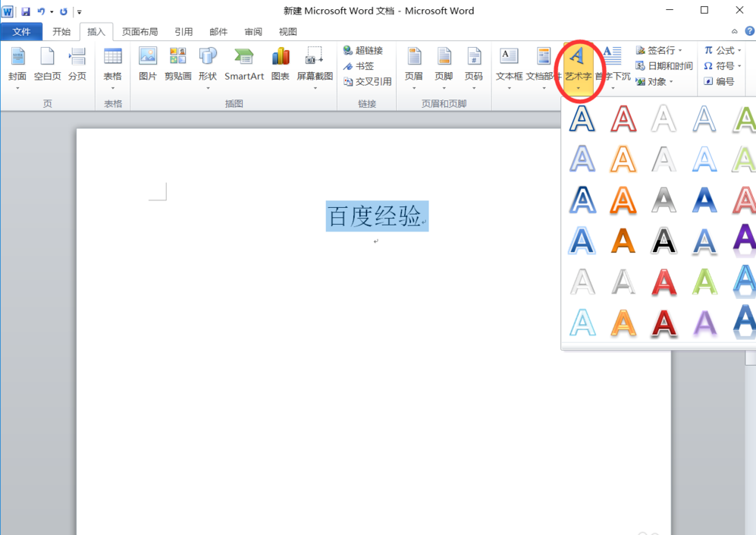Open Customize Quick Access Toolbar dropdown
Screen dimensions: 756x535
click(x=80, y=12)
